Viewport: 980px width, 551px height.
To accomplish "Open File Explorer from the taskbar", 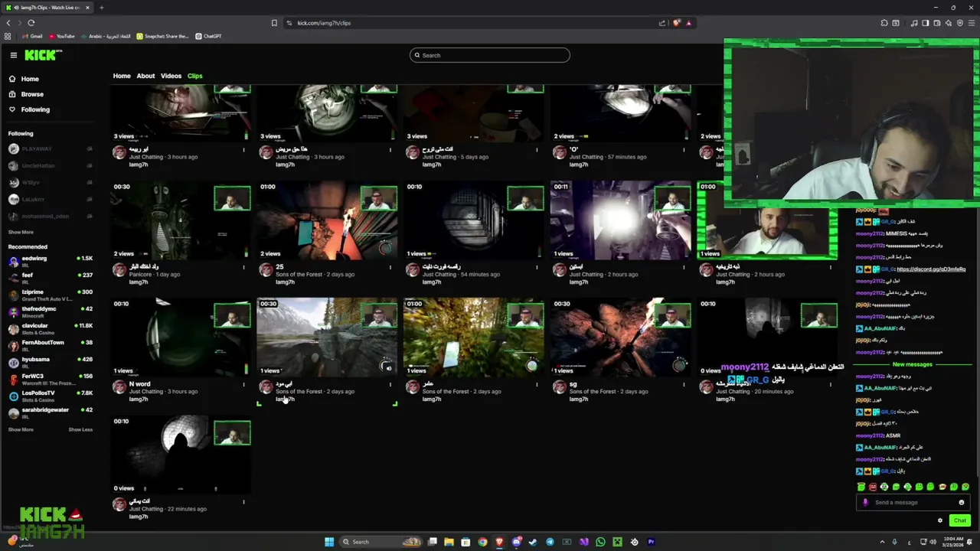I will [449, 542].
